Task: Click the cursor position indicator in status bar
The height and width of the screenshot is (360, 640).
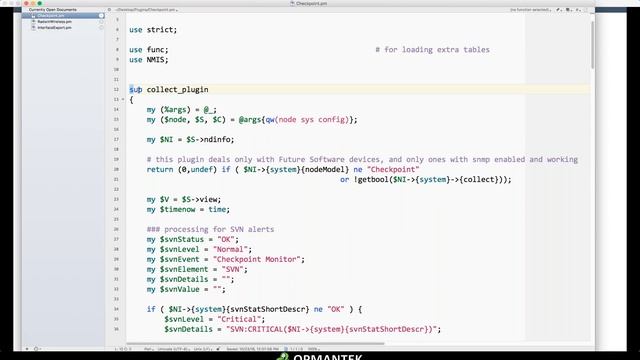Action: (x=123, y=349)
